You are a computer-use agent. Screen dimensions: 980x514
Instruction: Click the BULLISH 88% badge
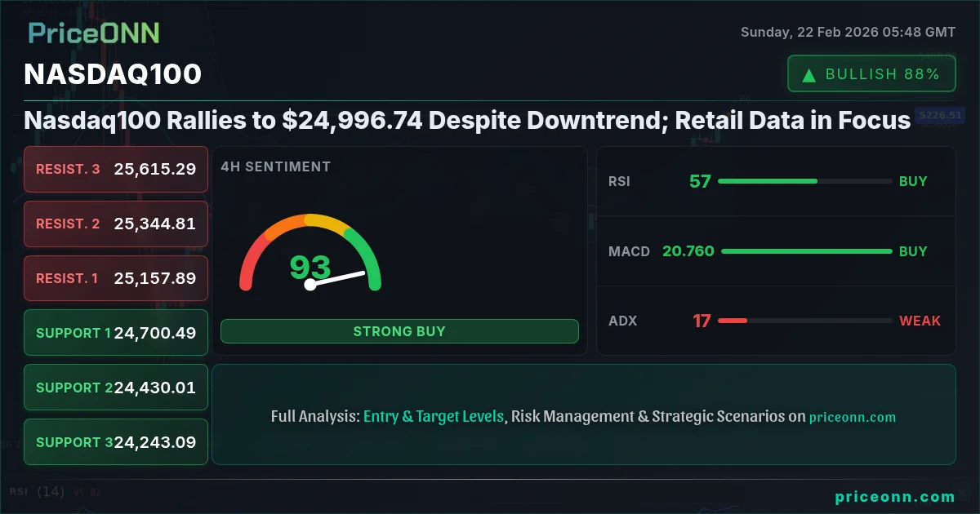[x=871, y=74]
